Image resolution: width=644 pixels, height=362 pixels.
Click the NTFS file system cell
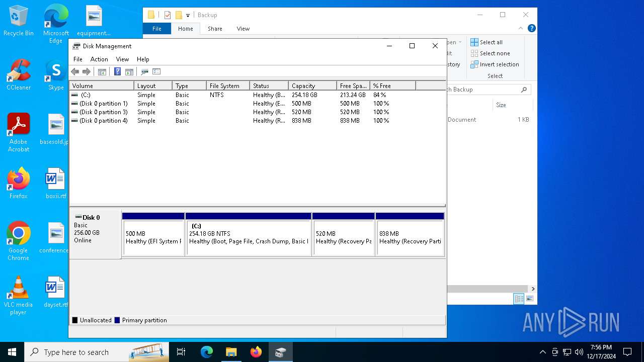[x=217, y=95]
